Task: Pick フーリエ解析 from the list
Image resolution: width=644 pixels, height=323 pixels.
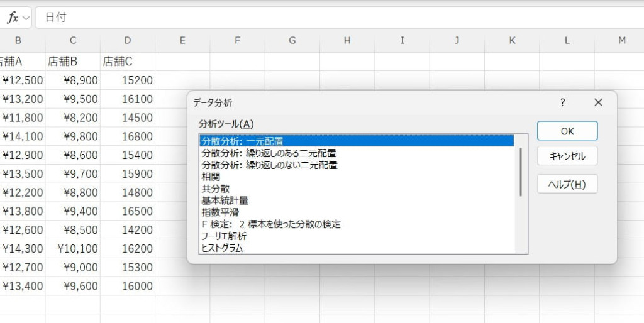Action: coord(223,236)
